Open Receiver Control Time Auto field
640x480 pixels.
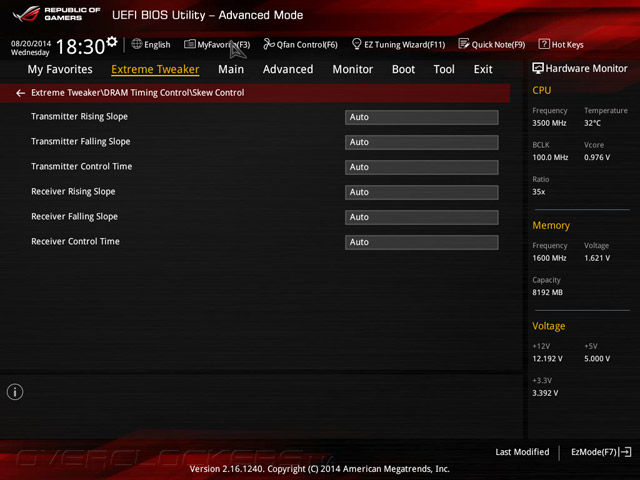(x=422, y=242)
